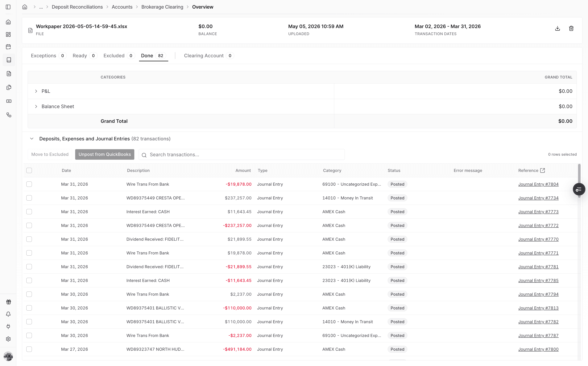Open the home icon in sidebar
The image size is (588, 366).
coord(8,22)
